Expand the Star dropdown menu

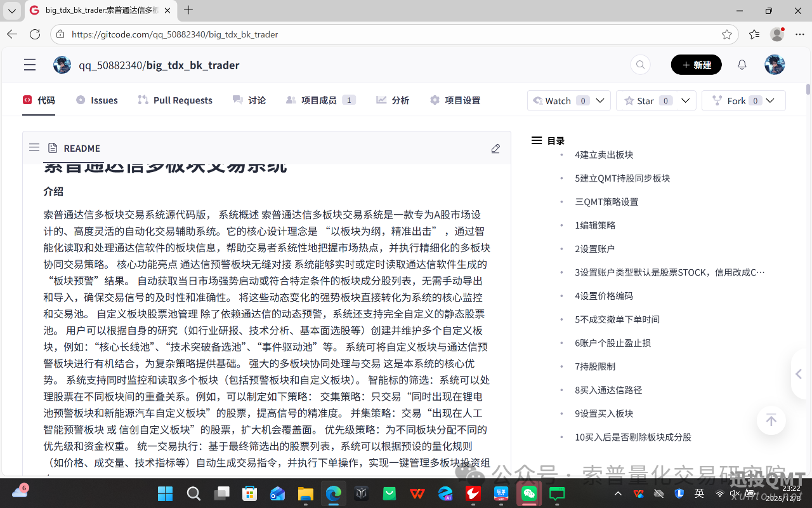click(x=685, y=100)
